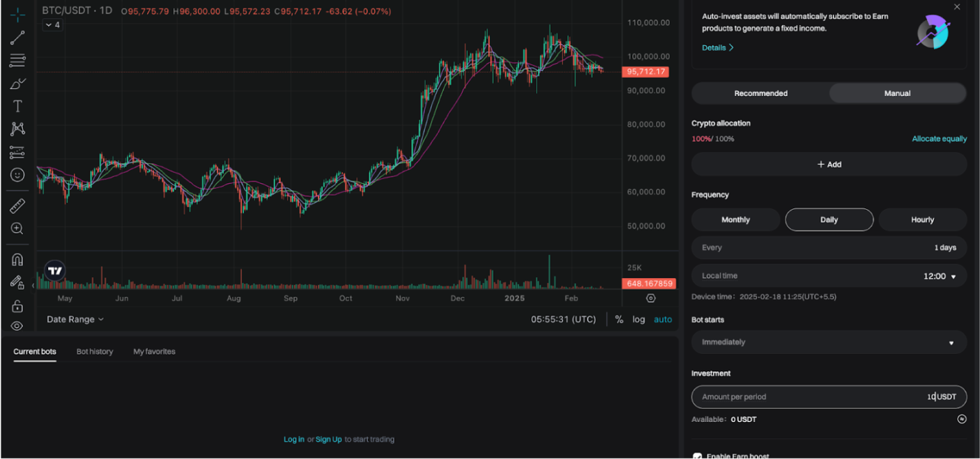Open the Local time 12:00 dropdown
The image size is (980, 459).
click(829, 276)
